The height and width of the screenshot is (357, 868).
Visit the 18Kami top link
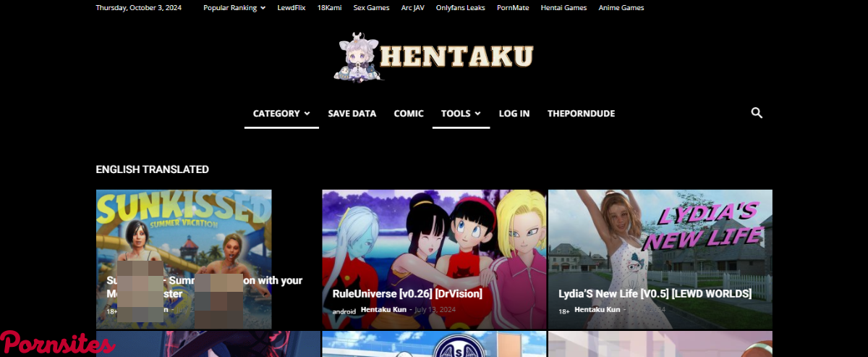point(329,8)
